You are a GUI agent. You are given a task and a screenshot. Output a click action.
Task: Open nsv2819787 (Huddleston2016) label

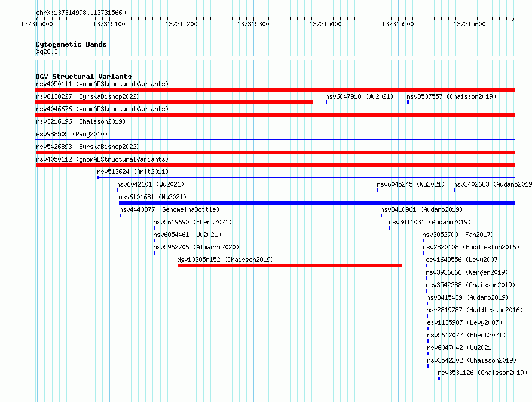click(x=475, y=310)
